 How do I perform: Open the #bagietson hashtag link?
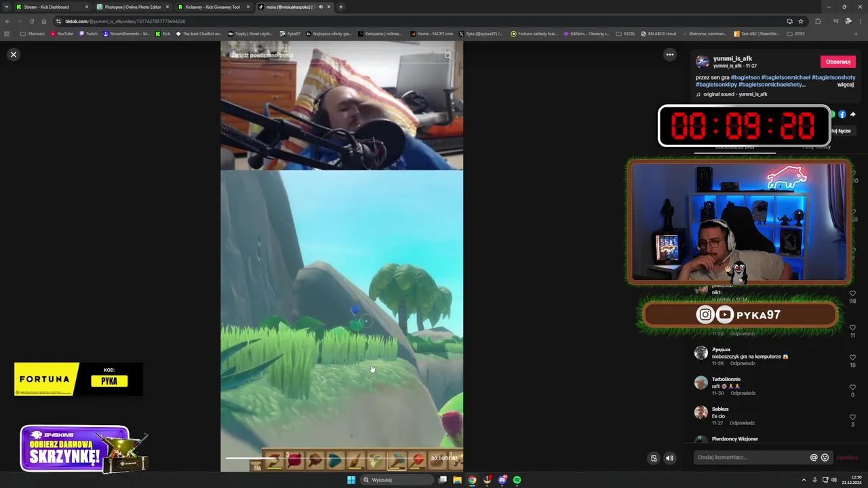click(x=745, y=77)
